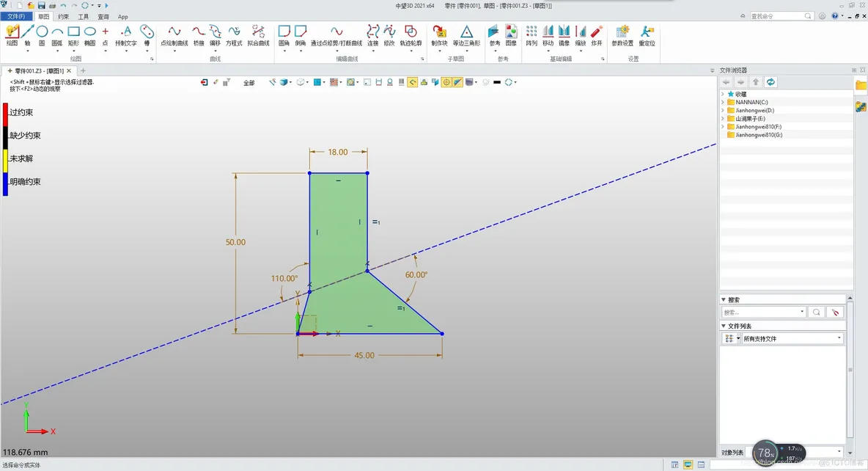868x471 pixels.
Task: Select the 绘图 (Draw) sketch tool
Action: (x=12, y=35)
